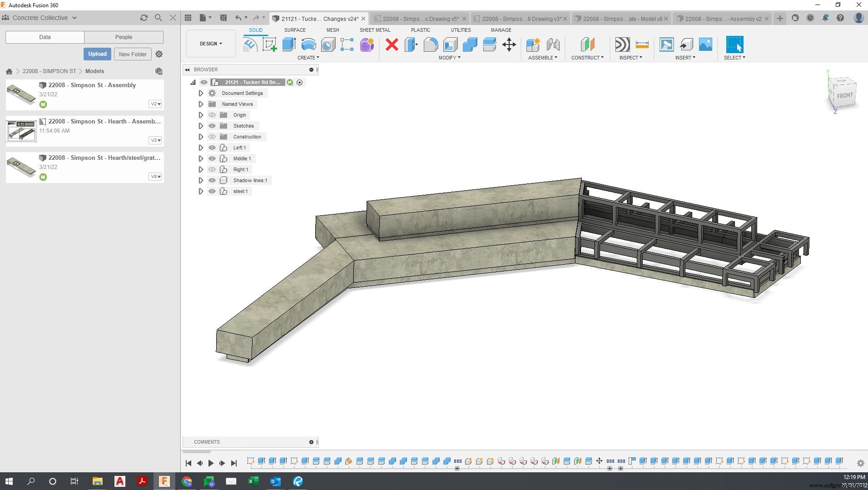Click the New Folder button
The width and height of the screenshot is (868, 490).
pos(133,54)
